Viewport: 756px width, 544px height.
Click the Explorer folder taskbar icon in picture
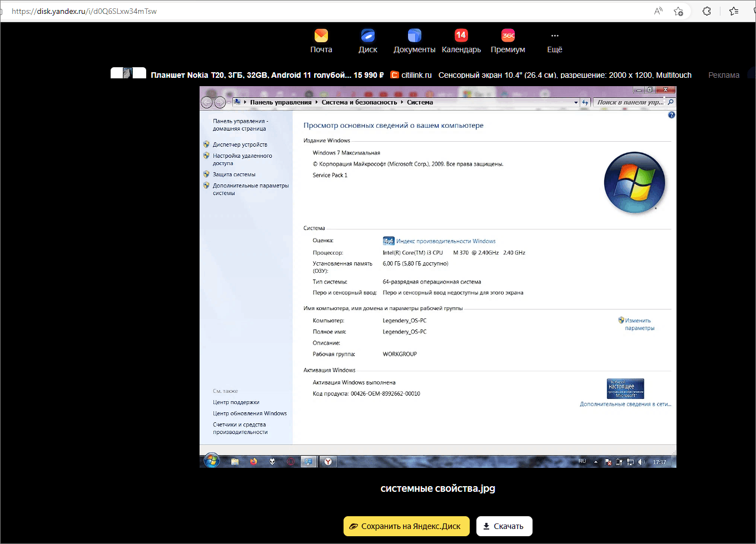[x=235, y=461]
